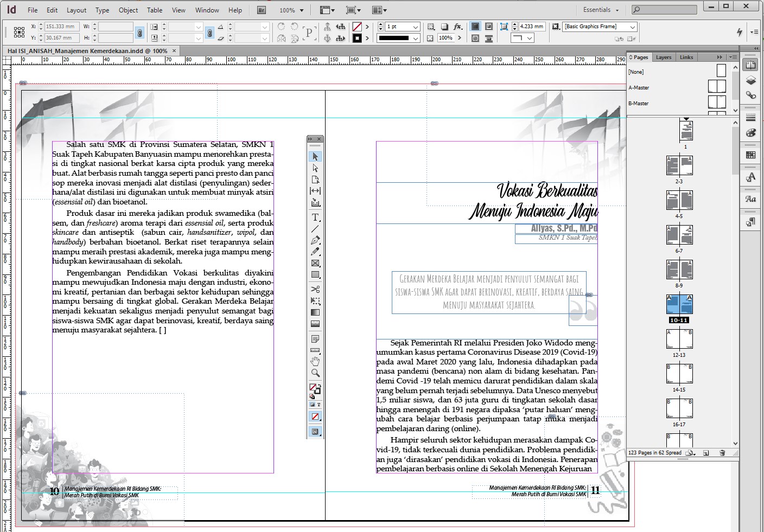Select the Free Transform tool
764x532 pixels.
[315, 301]
